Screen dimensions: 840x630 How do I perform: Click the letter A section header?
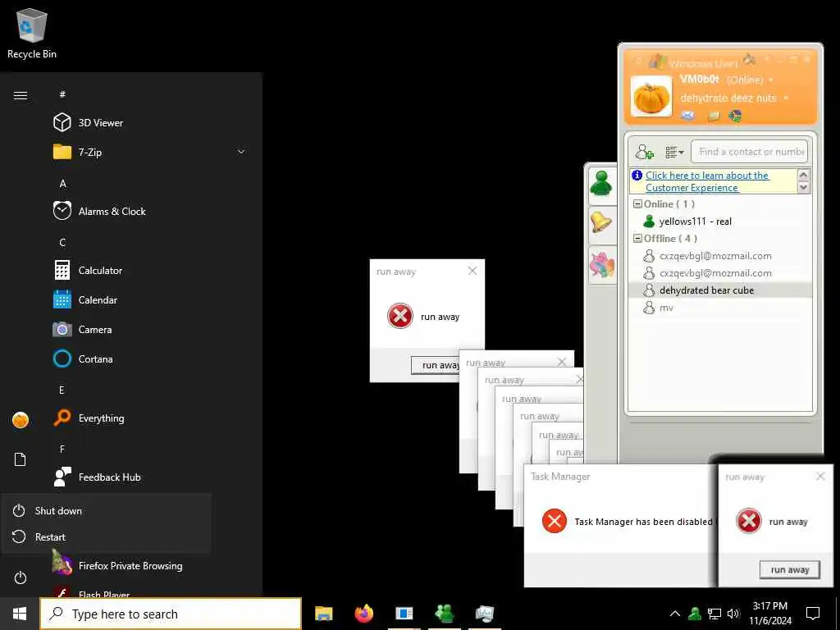(62, 183)
